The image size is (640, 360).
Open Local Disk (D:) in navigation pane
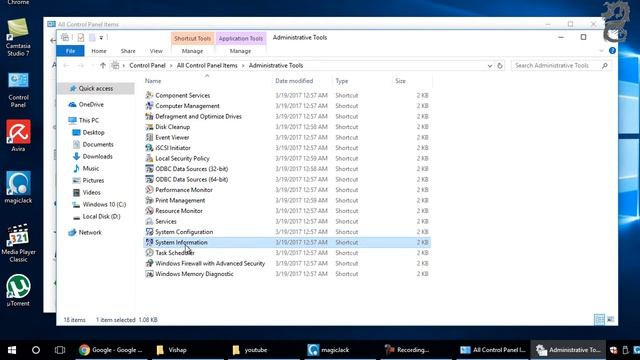pos(101,216)
